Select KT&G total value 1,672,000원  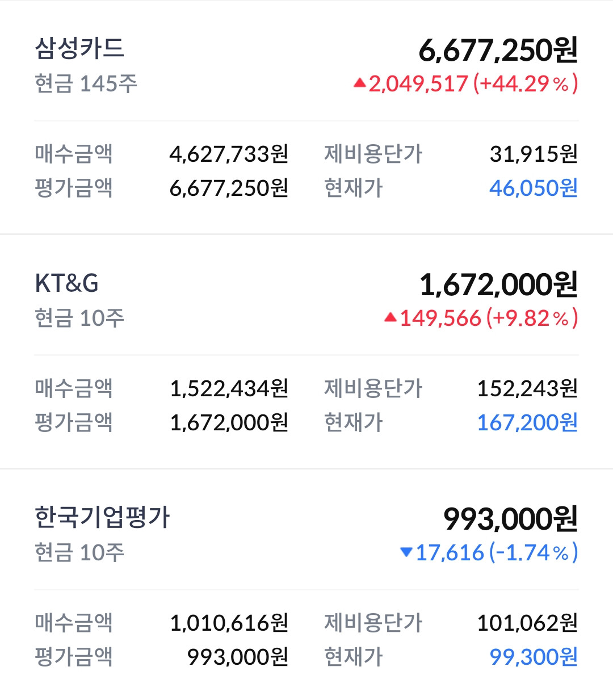pyautogui.click(x=498, y=284)
